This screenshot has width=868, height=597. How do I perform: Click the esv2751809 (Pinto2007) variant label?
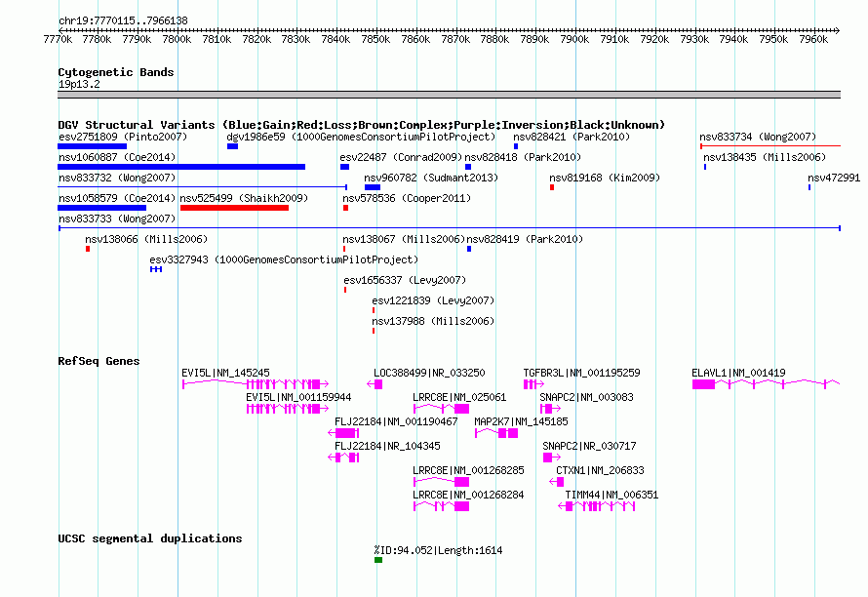click(123, 137)
